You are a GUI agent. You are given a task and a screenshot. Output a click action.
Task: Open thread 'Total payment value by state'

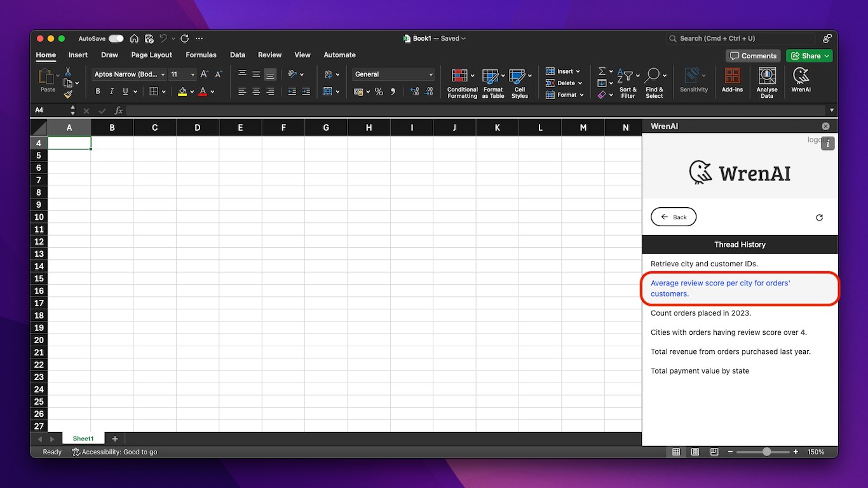point(700,371)
